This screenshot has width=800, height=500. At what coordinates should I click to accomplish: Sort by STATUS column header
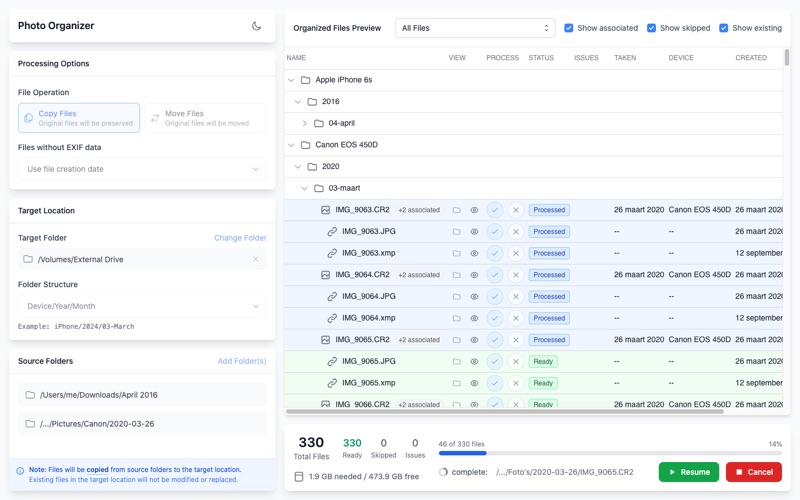(x=541, y=58)
